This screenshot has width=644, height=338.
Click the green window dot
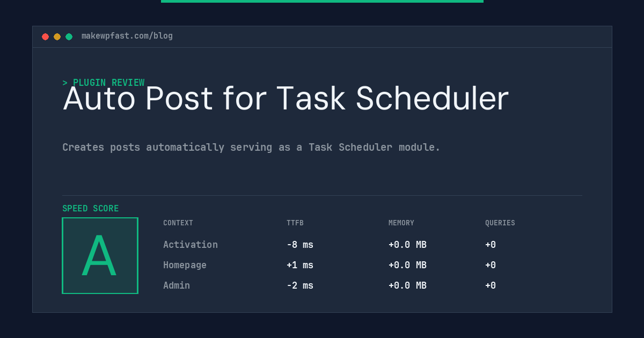tap(69, 36)
